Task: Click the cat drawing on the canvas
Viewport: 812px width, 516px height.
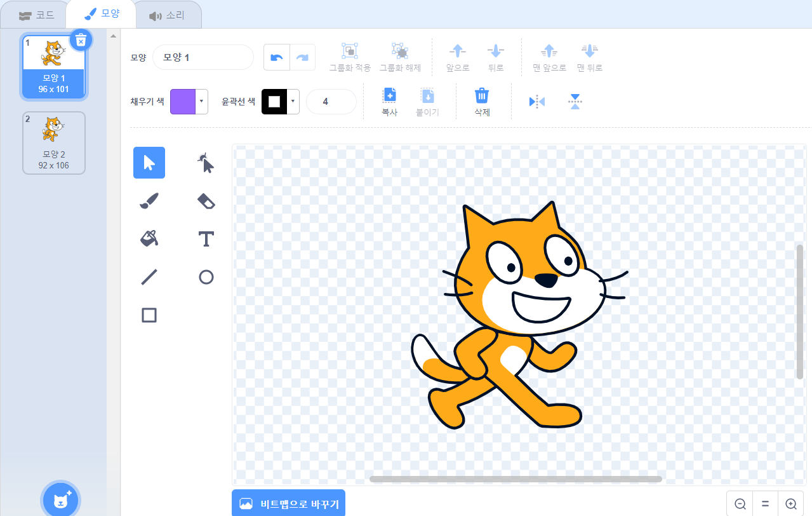Action: 519,316
